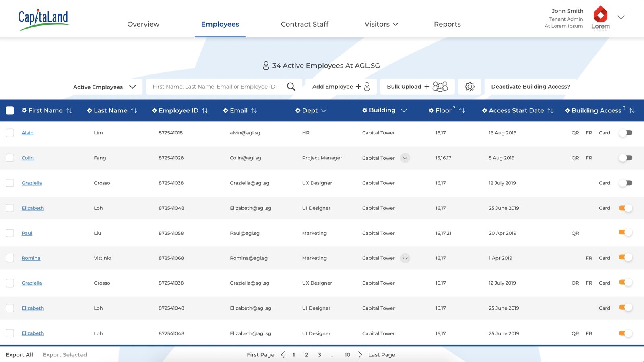Click gear icon beside Building header
Screen dimensions: 644x362
pyautogui.click(x=365, y=110)
